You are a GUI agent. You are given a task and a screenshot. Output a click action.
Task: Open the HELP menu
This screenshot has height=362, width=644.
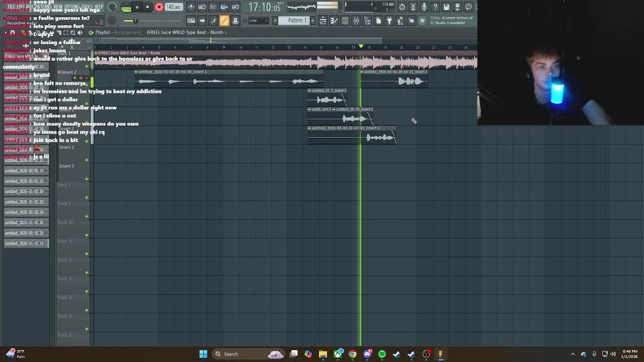point(99,7)
